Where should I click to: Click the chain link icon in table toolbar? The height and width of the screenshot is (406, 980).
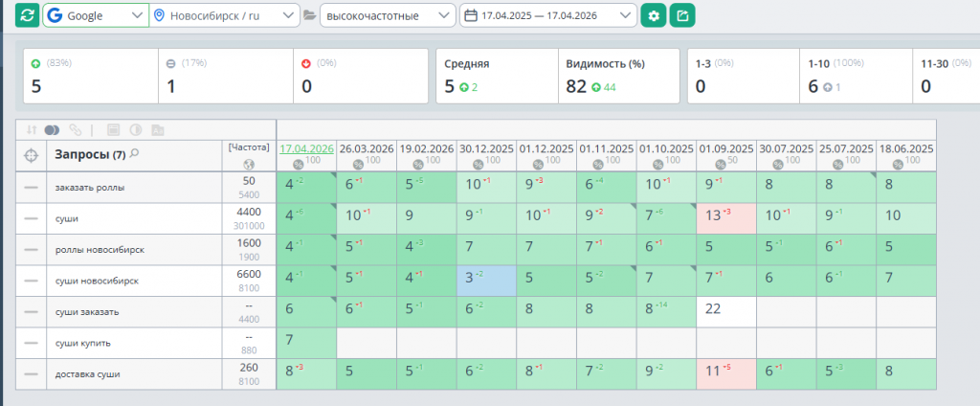[75, 129]
